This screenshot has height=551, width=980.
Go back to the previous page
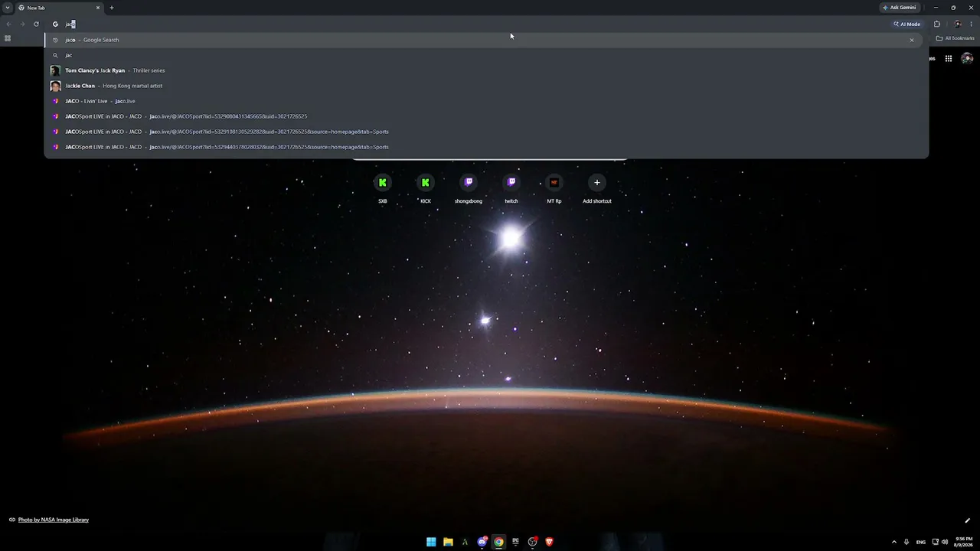(8, 24)
